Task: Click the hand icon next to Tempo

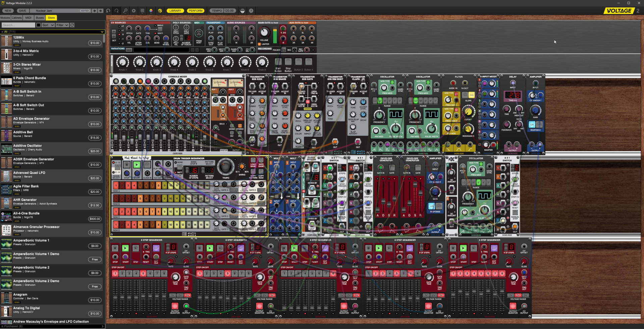Action: click(243, 10)
